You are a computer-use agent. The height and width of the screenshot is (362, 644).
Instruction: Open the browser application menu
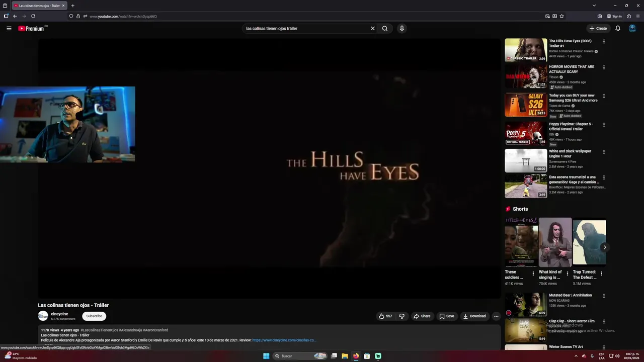638,16
